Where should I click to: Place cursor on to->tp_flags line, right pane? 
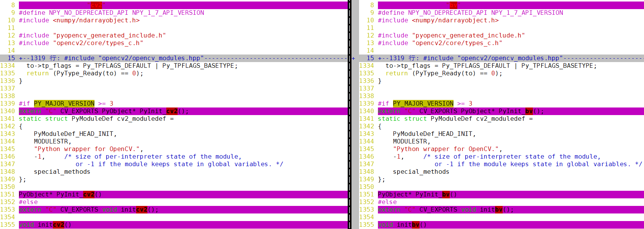(491, 66)
